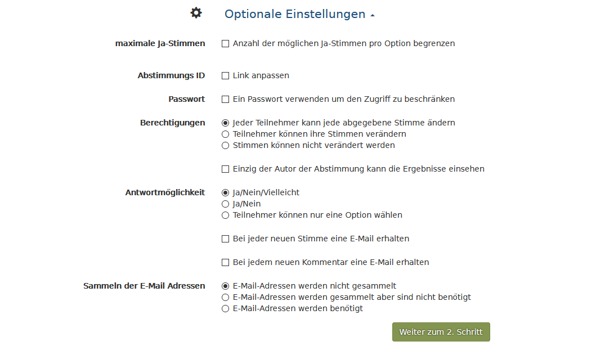This screenshot has width=614, height=364.
Task: Select the Ja/Nein/Vielleicht answer option
Action: pyautogui.click(x=226, y=192)
